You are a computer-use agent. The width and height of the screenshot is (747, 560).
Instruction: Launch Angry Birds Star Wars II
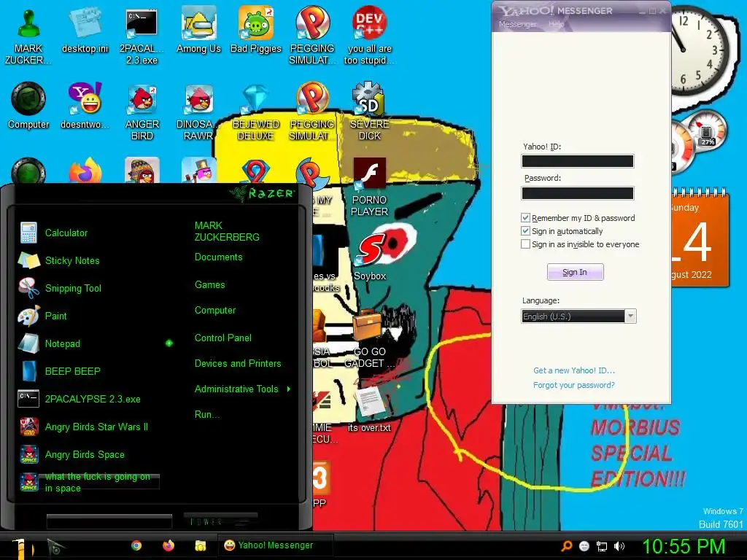(x=96, y=427)
